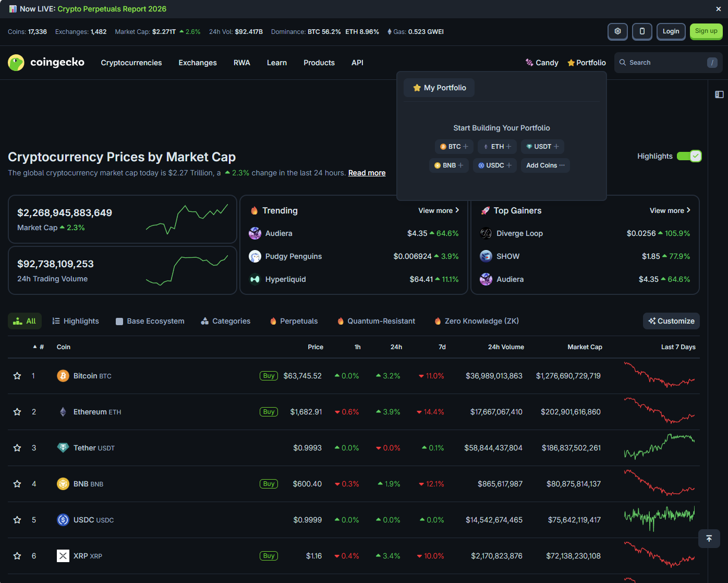Open the Zero Knowledge (ZK) tab

477,321
